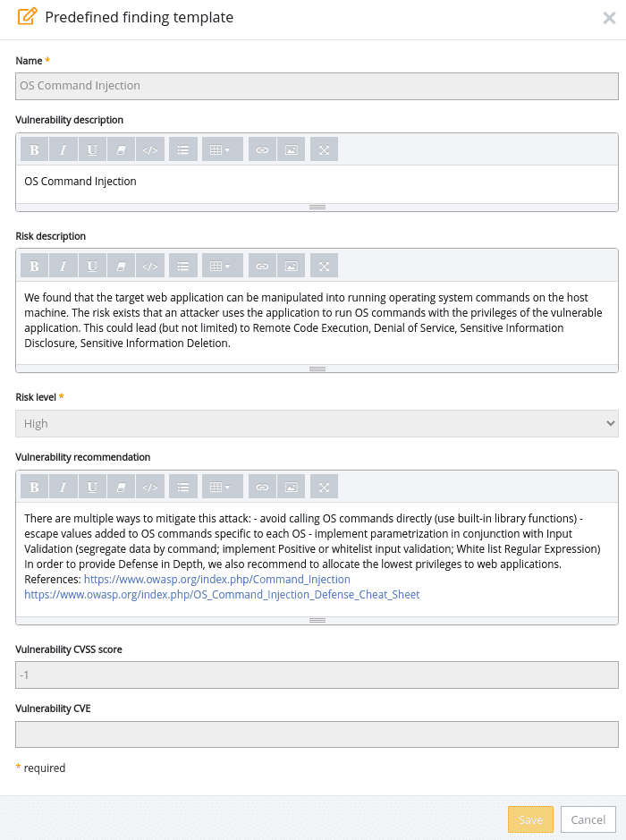
Task: Underline text in Vulnerability recommendation editor
Action: (92, 486)
